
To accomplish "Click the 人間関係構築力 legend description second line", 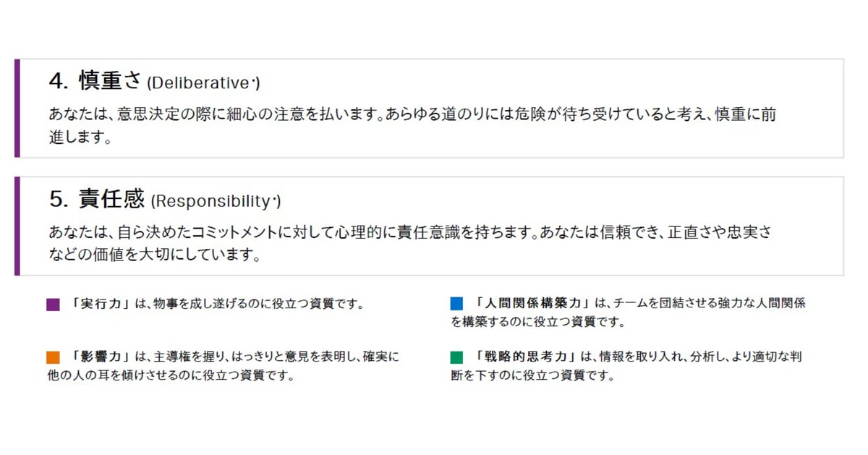I will [x=538, y=323].
